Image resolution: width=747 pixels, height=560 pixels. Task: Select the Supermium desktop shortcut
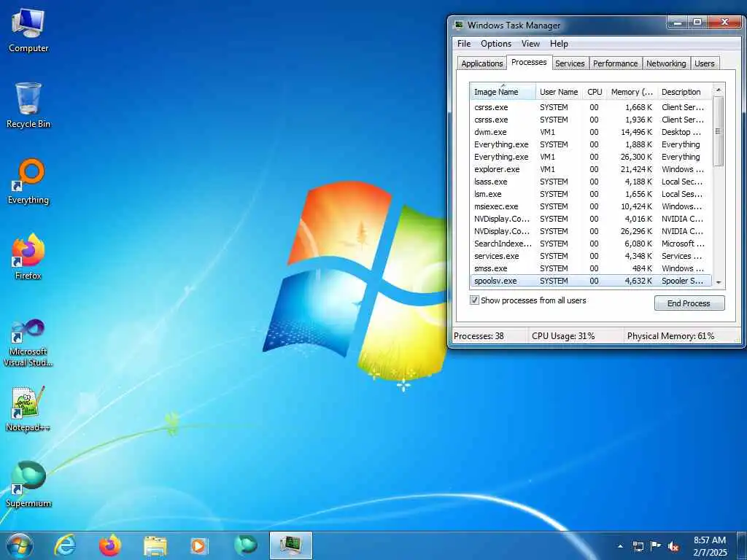(x=28, y=484)
